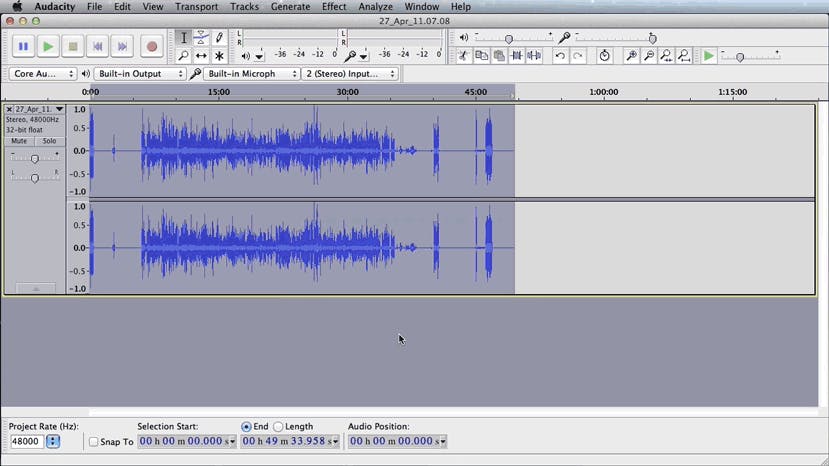The height and width of the screenshot is (466, 829).
Task: Click the Zoom In magnifier icon
Action: pos(631,56)
